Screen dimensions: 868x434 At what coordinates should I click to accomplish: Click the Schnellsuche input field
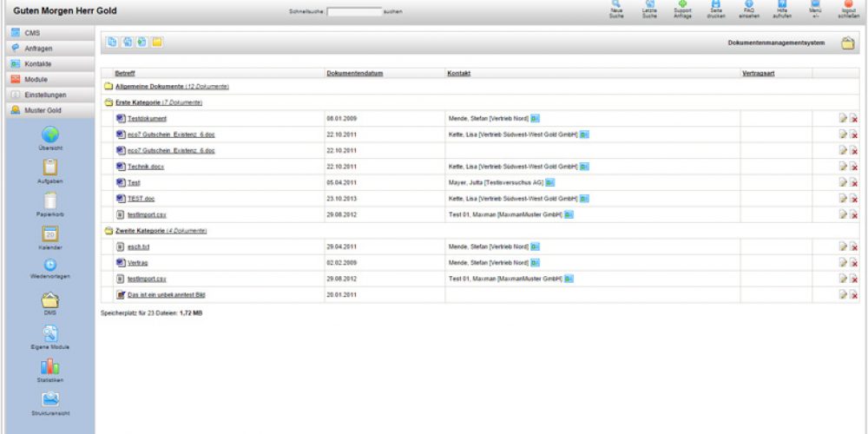[354, 12]
